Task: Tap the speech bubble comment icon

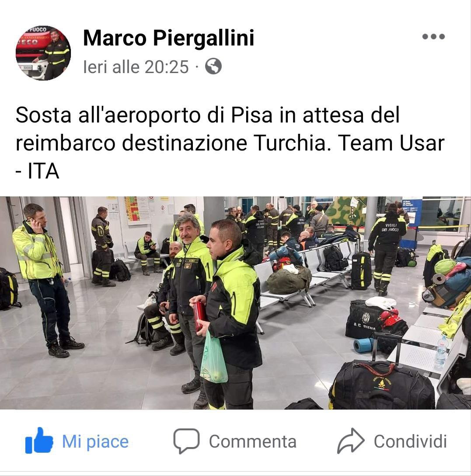Action: pos(186,441)
